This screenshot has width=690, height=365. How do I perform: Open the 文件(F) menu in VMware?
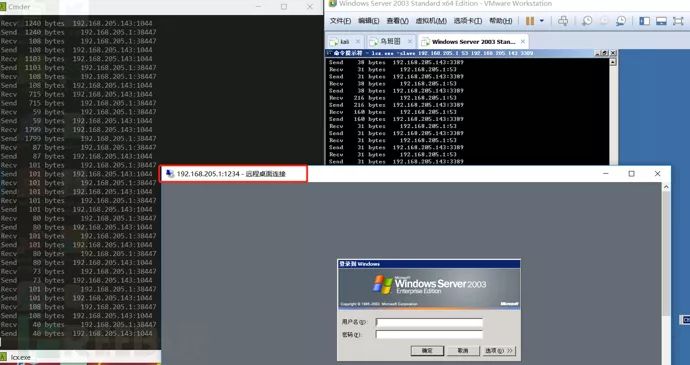(x=340, y=21)
